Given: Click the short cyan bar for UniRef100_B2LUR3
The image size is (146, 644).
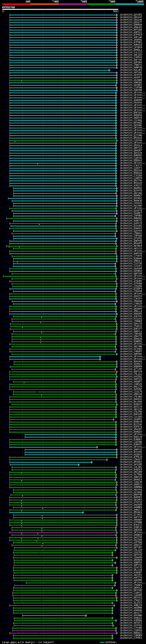Looking at the screenshot, I should tap(59, 70).
